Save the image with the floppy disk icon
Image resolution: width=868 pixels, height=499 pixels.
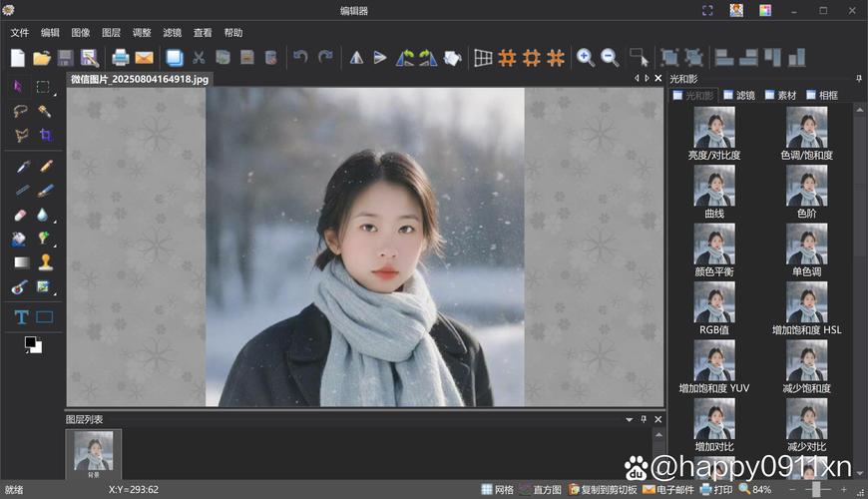65,58
